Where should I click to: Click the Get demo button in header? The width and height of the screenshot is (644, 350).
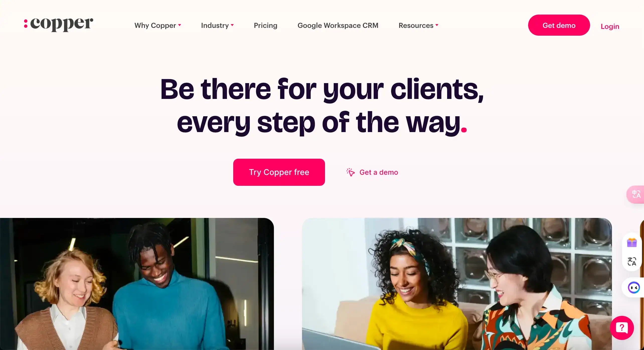[559, 25]
